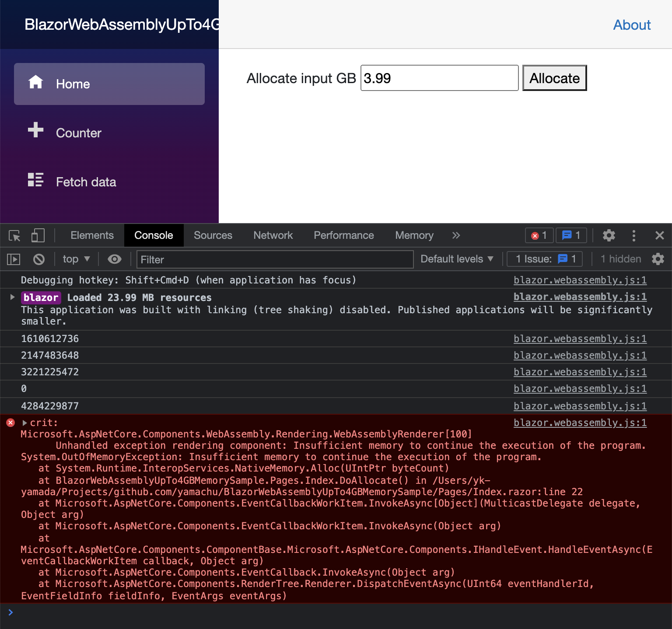The height and width of the screenshot is (629, 672).
Task: Click the Counter plus icon
Action: click(x=35, y=130)
